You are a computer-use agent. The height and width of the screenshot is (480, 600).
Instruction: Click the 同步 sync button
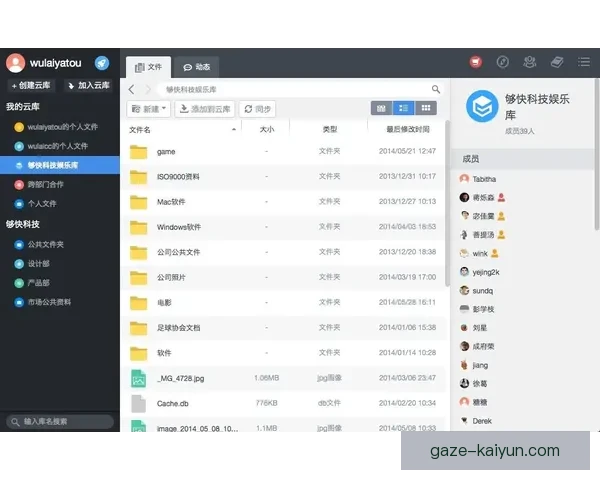[257, 109]
